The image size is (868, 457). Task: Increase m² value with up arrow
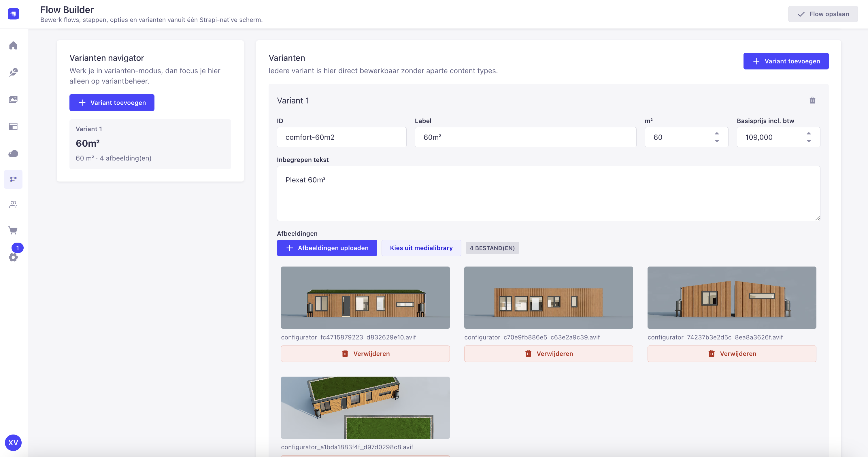click(717, 133)
